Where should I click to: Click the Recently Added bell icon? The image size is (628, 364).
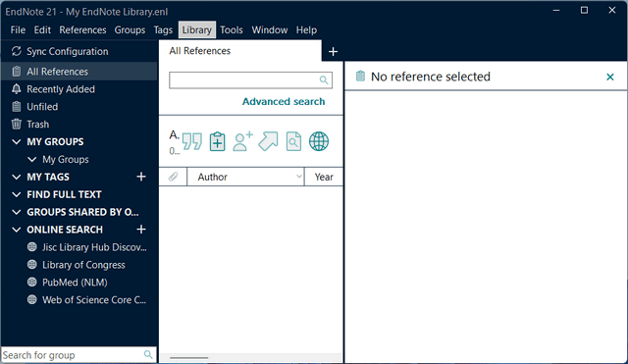pos(17,89)
